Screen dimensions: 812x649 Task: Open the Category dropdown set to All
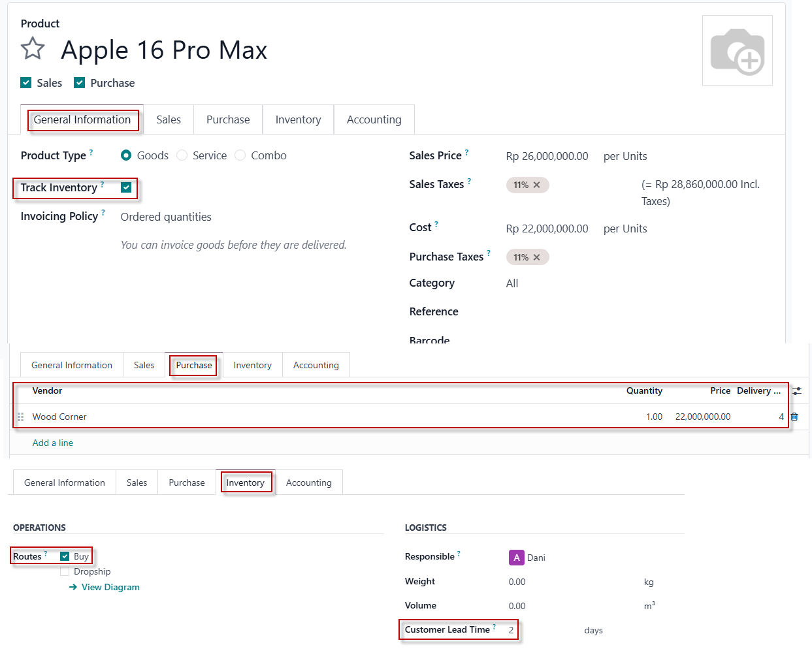tap(512, 283)
